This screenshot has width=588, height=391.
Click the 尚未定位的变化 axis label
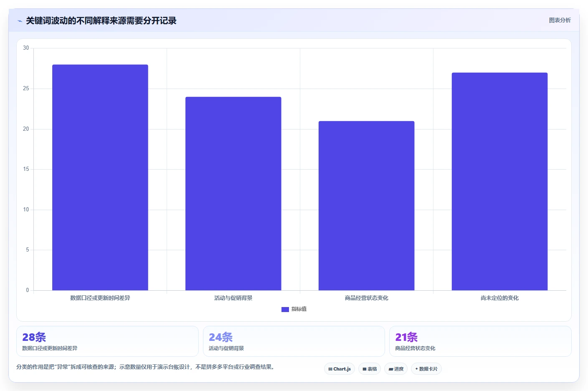[x=500, y=298]
